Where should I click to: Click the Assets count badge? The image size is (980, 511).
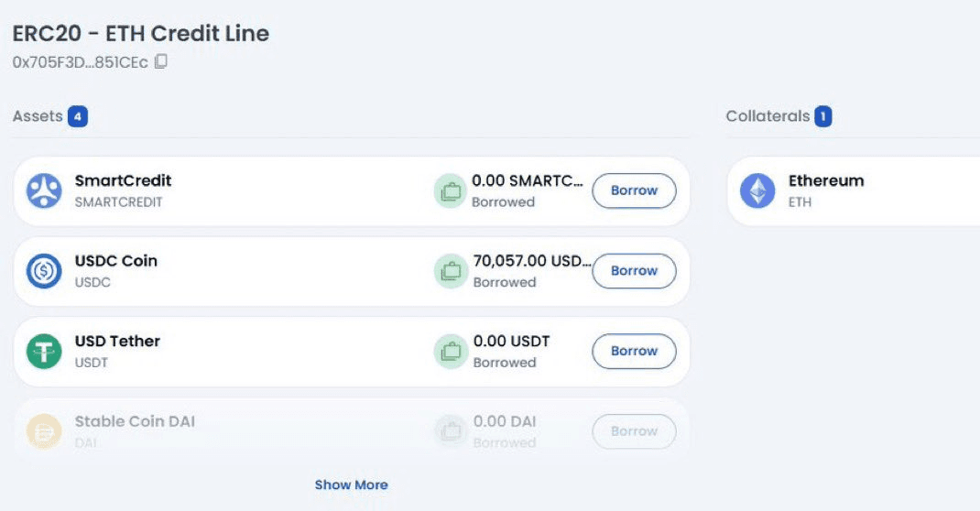(x=78, y=116)
